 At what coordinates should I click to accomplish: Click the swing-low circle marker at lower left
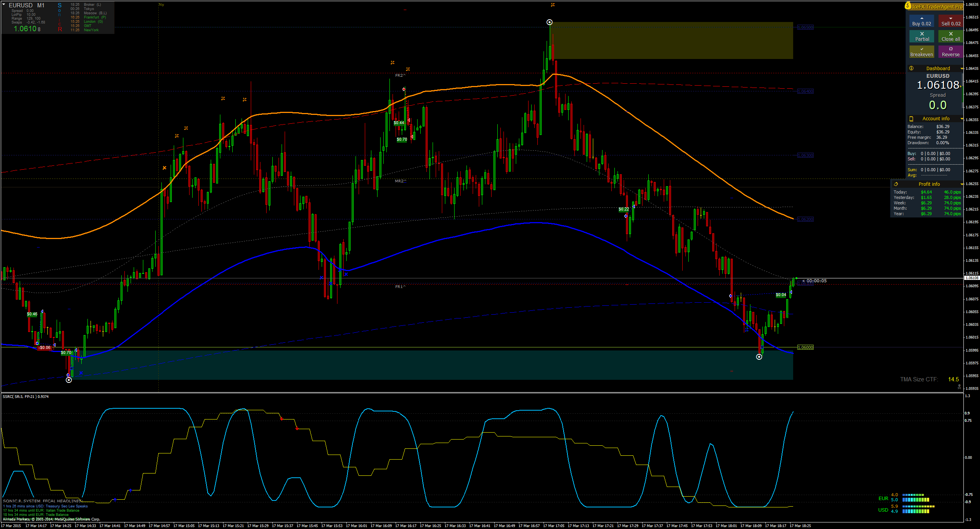coord(69,380)
